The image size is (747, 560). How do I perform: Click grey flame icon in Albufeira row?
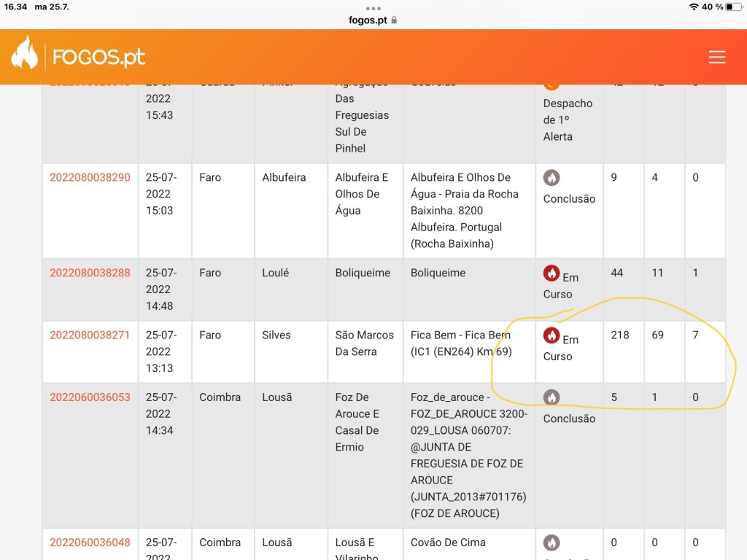(x=551, y=178)
